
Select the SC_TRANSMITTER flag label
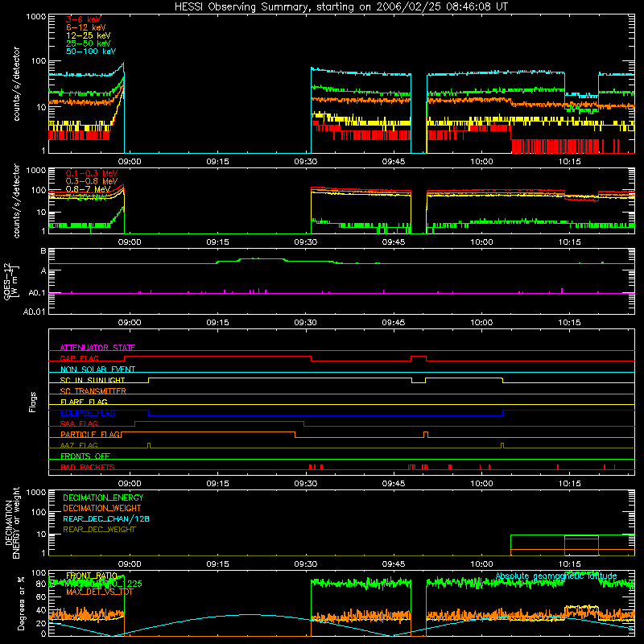[93, 391]
